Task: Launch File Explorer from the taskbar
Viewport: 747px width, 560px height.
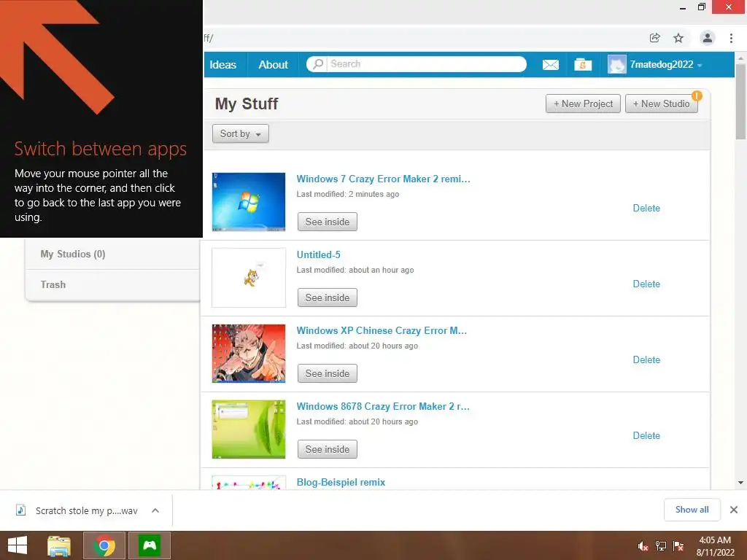Action: coord(58,545)
